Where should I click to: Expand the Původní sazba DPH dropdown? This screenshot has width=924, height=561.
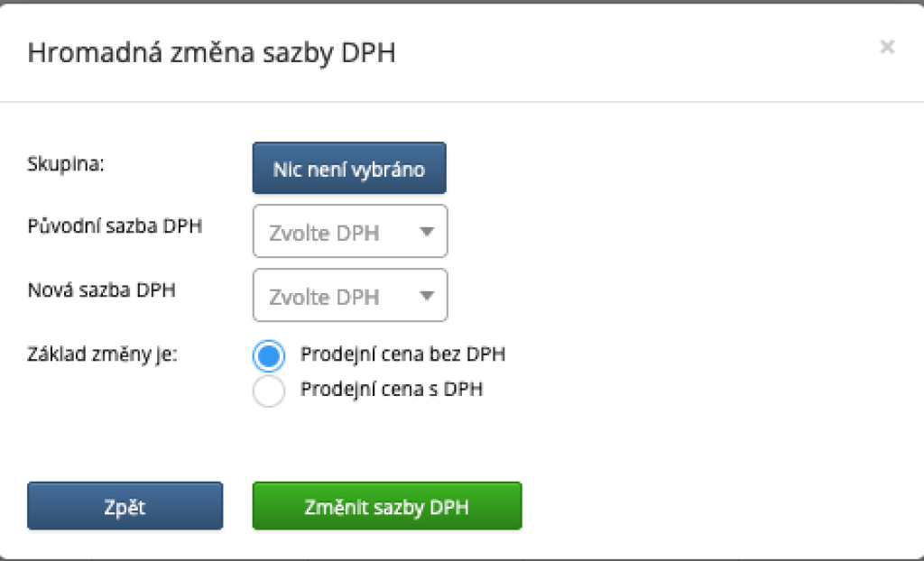[x=350, y=232]
